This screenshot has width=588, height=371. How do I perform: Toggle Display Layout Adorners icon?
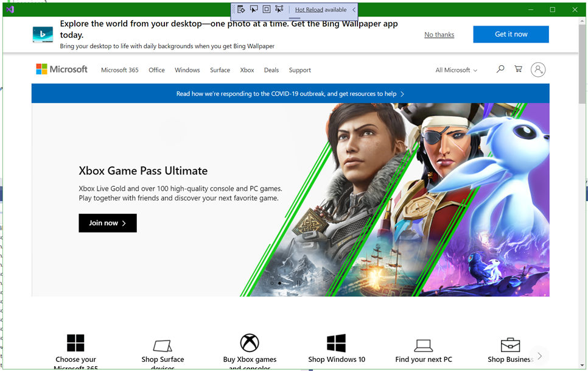coord(266,9)
